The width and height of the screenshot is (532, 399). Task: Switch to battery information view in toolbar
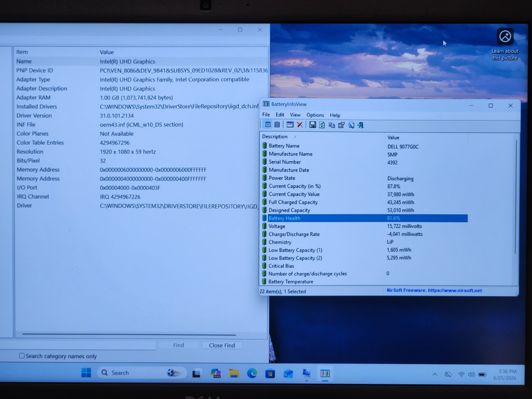pos(268,125)
